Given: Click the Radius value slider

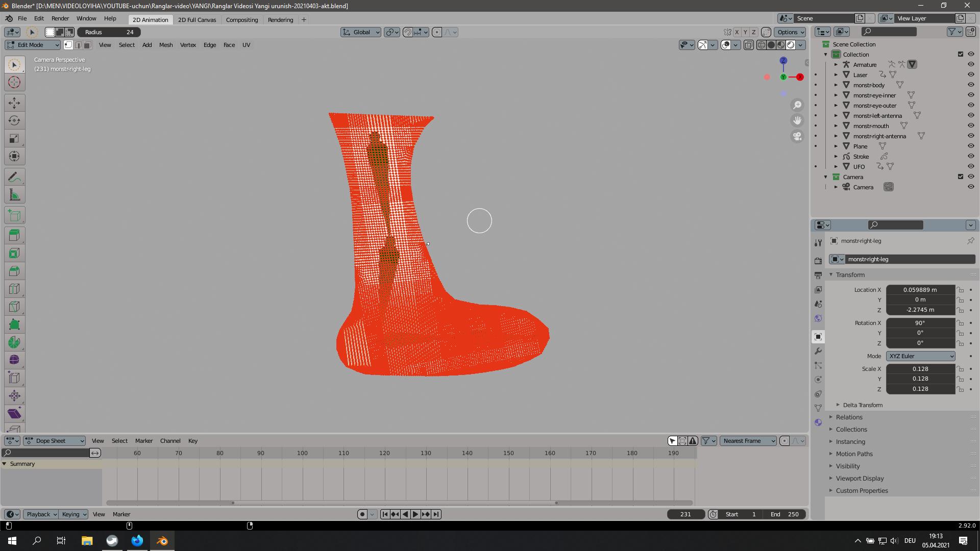Looking at the screenshot, I should [109, 32].
